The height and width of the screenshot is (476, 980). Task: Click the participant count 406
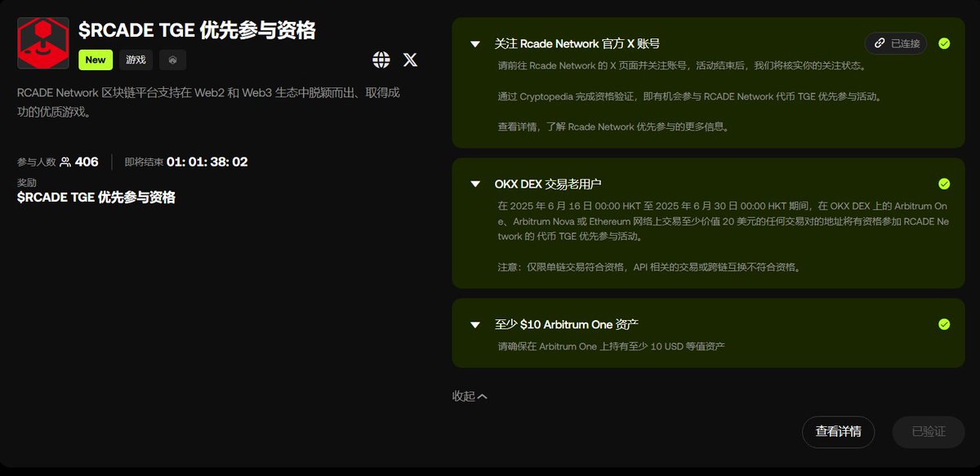(x=87, y=162)
